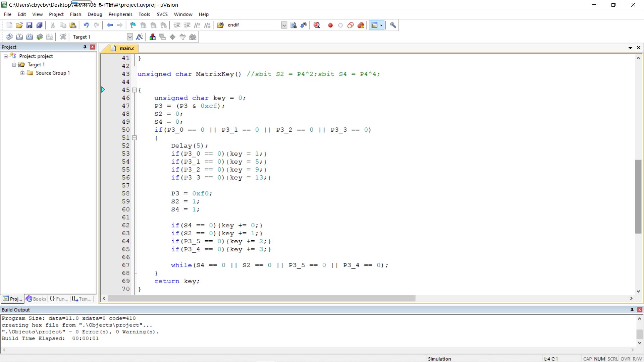Navigate backwards with the blue left arrow
This screenshot has width=644, height=362.
click(x=110, y=25)
